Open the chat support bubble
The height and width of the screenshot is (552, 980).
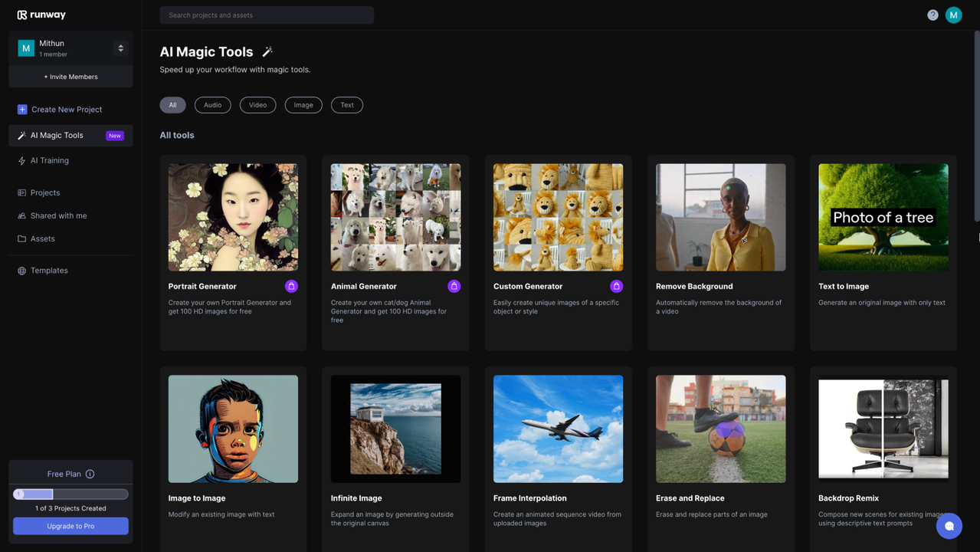[949, 526]
